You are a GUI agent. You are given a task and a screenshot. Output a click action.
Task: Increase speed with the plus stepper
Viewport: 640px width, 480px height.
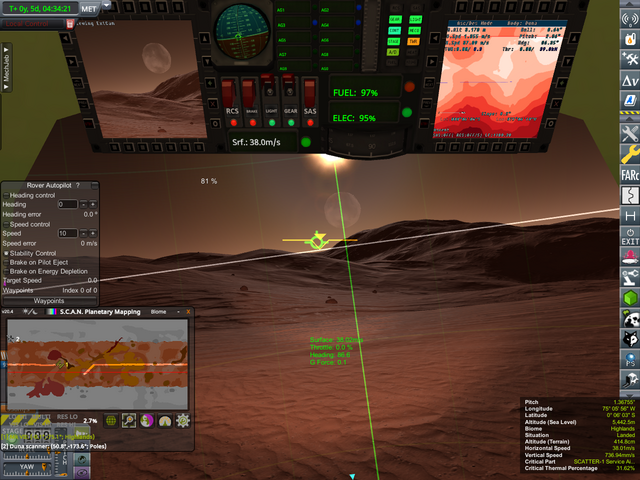[x=93, y=233]
